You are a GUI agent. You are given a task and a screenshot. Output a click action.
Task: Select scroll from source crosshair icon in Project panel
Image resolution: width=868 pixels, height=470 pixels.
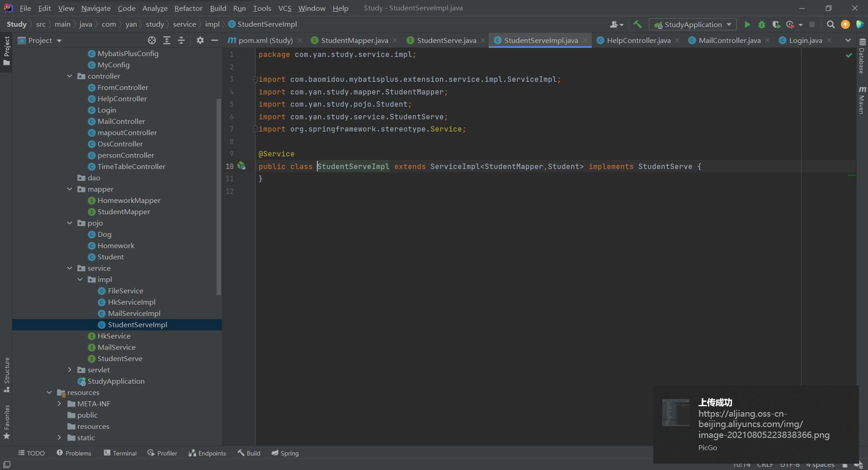pos(151,40)
